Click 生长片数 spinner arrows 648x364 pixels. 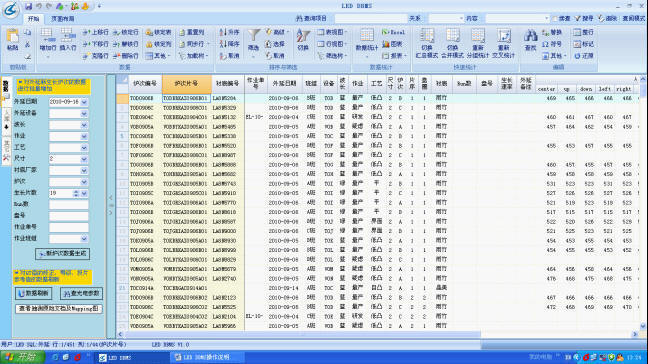tap(76, 193)
